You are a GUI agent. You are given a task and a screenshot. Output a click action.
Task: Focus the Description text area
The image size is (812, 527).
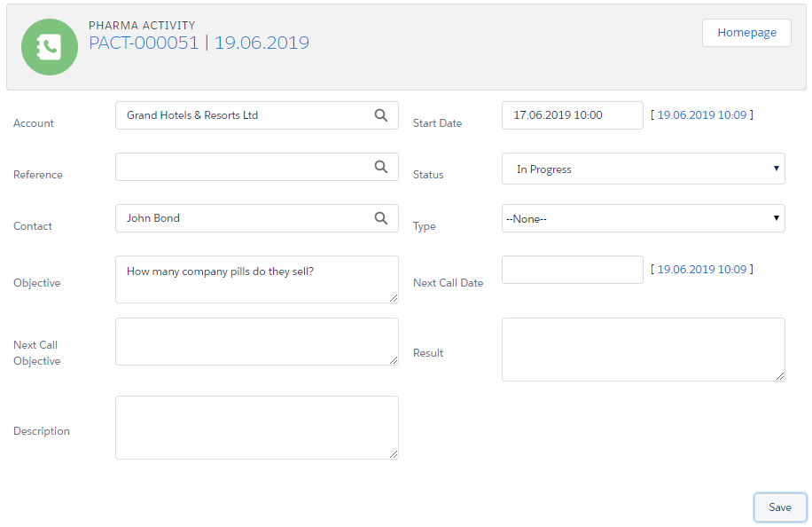coord(256,428)
